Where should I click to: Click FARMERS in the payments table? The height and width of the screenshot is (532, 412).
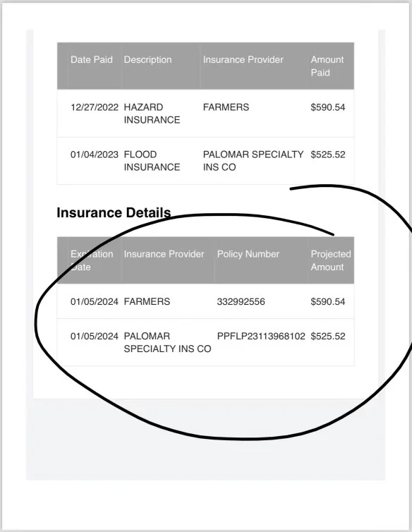226,107
